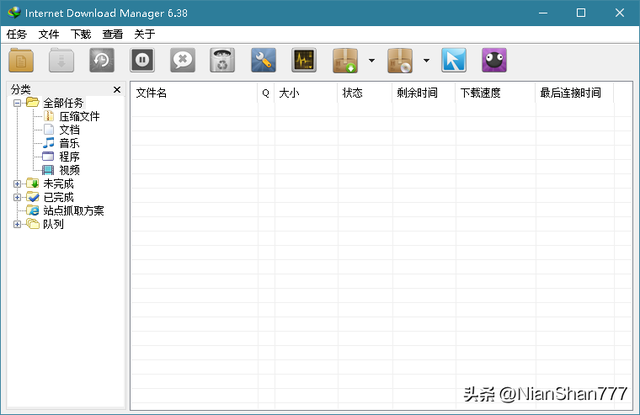Select the 已完成 folder
640x415 pixels.
pos(58,198)
